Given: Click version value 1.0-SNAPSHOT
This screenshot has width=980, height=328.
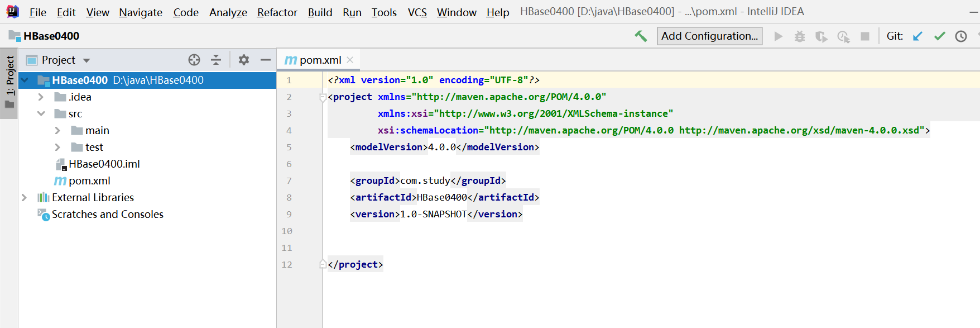Looking at the screenshot, I should [x=434, y=215].
